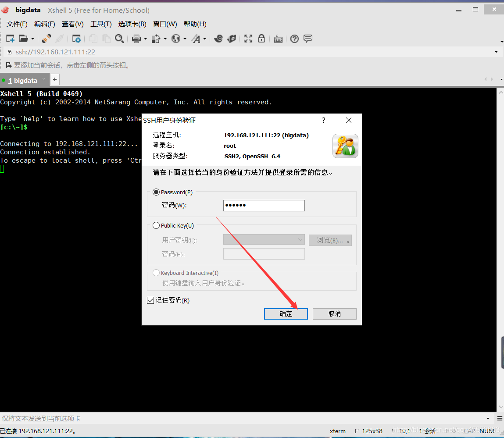Add a new tab with plus button
504x438 pixels.
pos(55,79)
